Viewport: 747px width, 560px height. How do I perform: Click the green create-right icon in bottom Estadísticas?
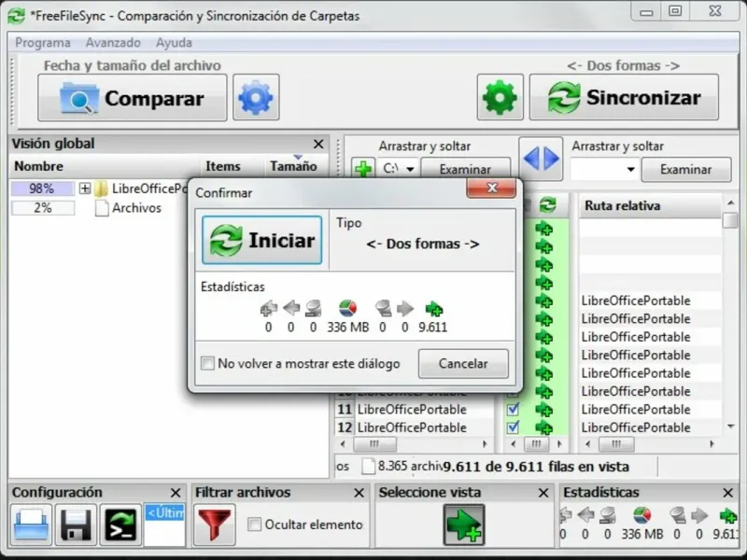tap(727, 515)
